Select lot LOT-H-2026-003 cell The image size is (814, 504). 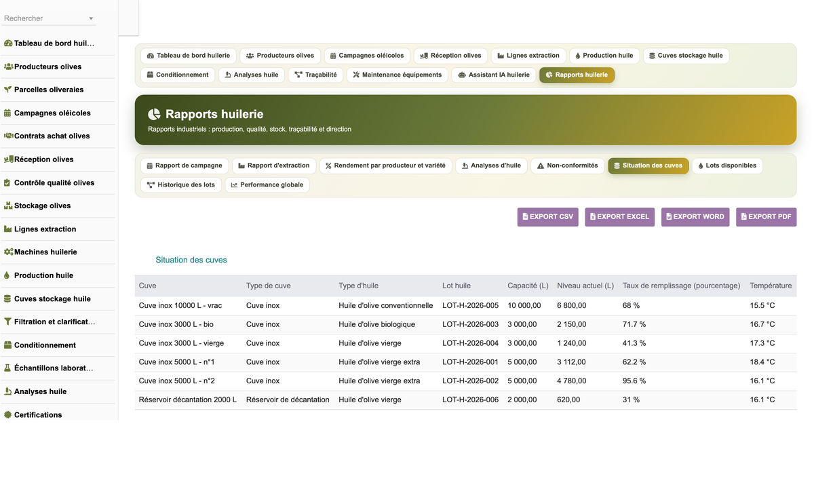470,325
